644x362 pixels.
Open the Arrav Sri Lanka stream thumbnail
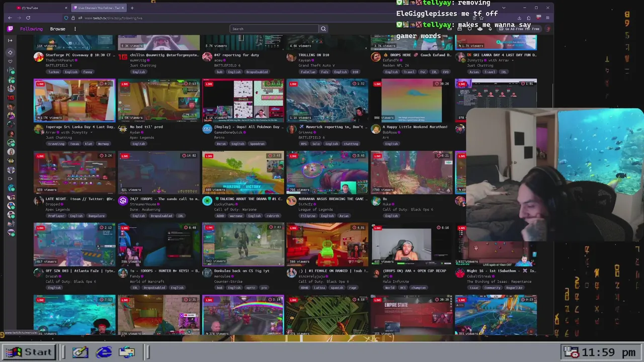[74, 100]
